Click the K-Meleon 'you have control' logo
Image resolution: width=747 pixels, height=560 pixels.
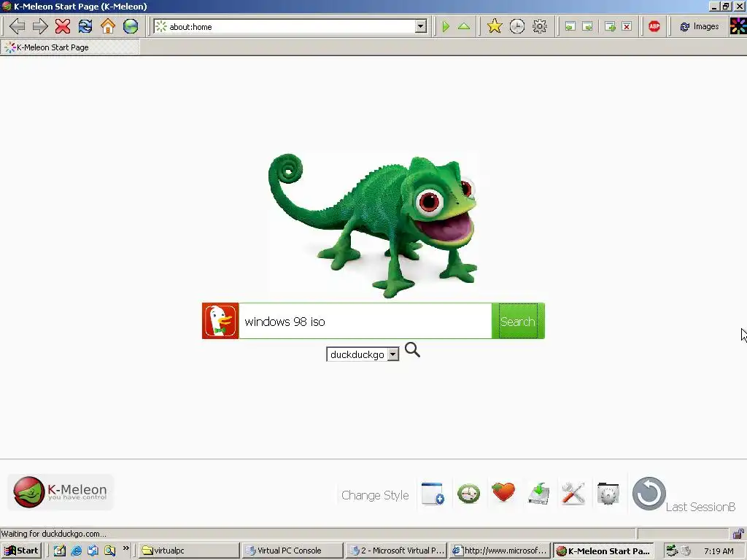[61, 492]
